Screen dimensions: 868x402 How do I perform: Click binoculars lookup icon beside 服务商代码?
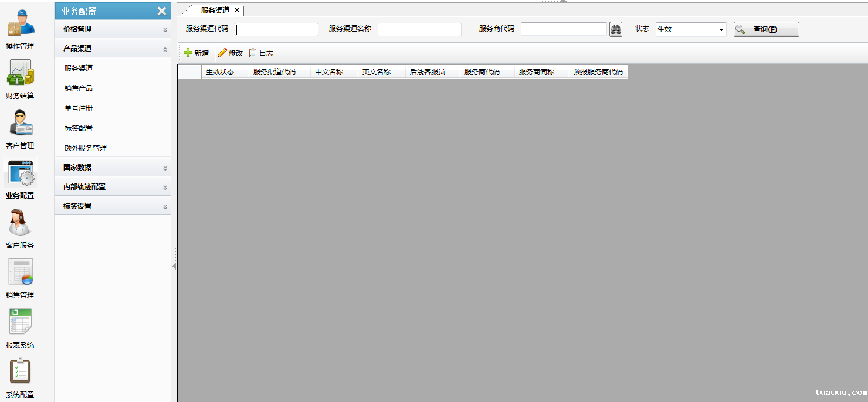(x=615, y=29)
